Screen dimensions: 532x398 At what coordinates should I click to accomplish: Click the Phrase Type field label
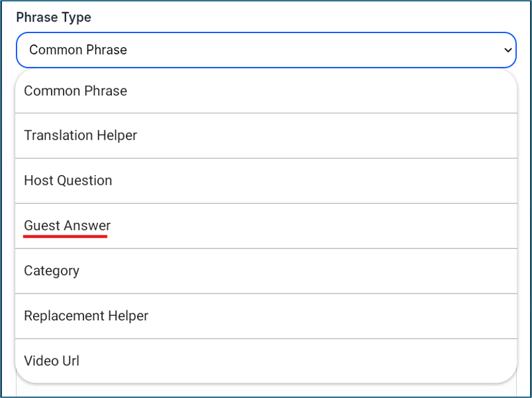click(53, 17)
